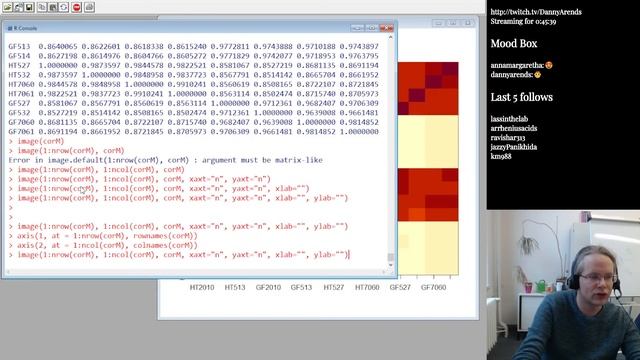The image size is (640, 360).
Task: Click the annamargaretha mood entry
Action: 522,65
